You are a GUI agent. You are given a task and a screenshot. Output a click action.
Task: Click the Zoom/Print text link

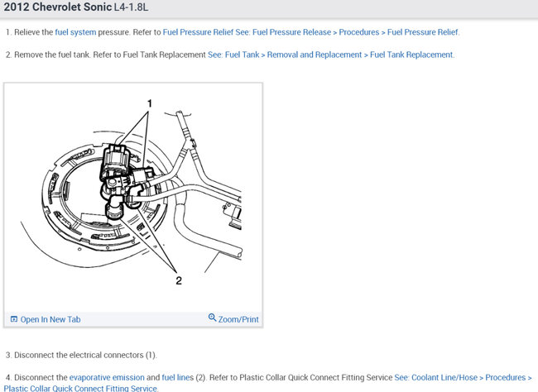tap(238, 319)
